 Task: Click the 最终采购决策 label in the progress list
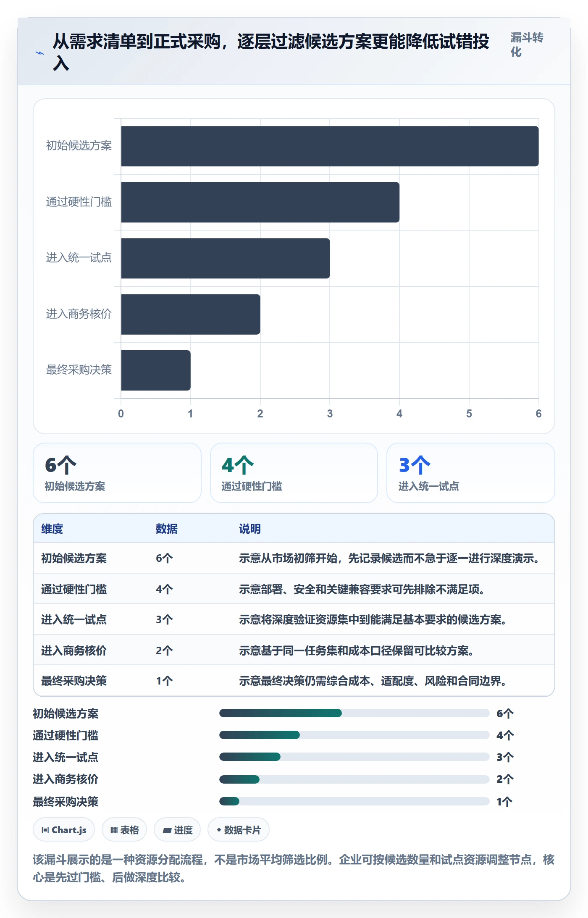66,802
